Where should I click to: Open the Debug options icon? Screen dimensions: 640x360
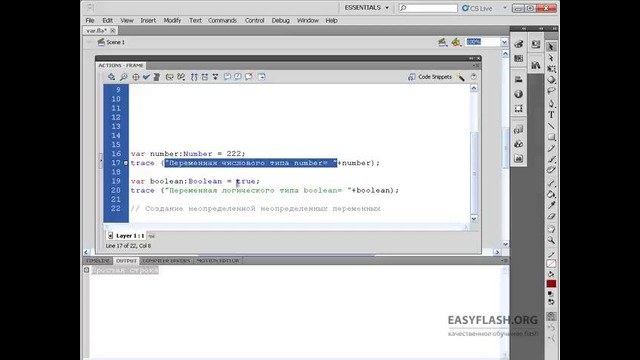point(181,77)
